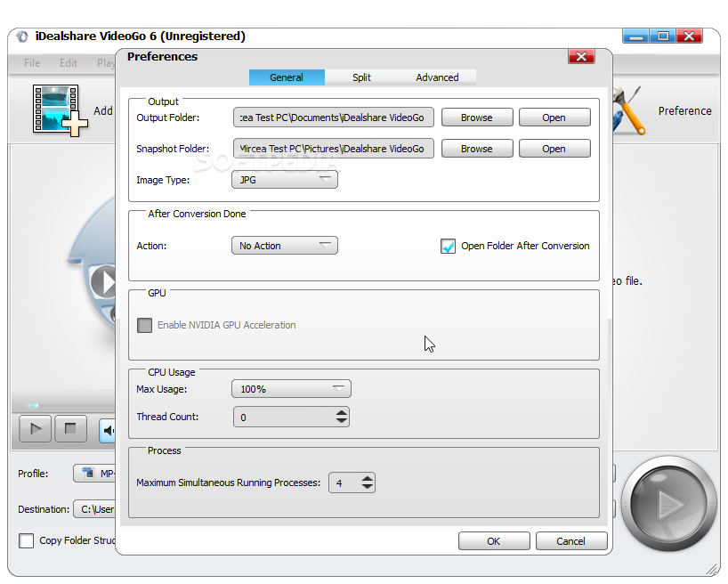
Task: Decrease Thread Count with down arrow
Action: coord(342,420)
